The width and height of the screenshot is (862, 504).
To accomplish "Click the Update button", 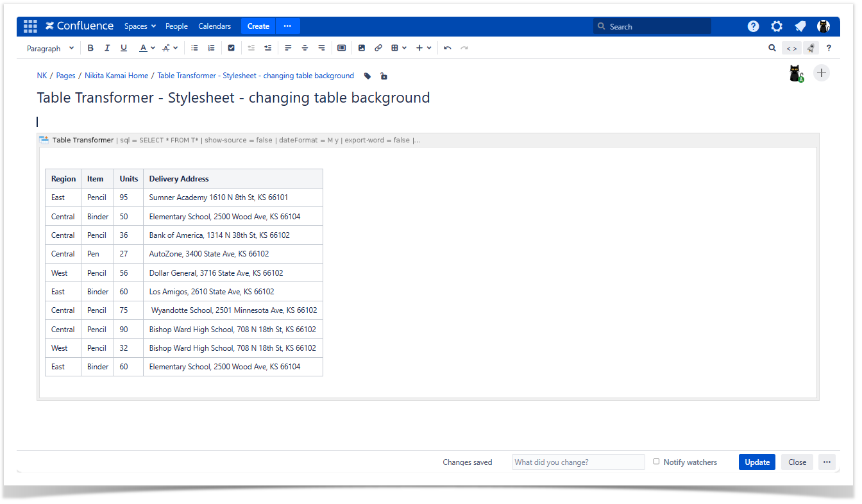I will [x=757, y=462].
